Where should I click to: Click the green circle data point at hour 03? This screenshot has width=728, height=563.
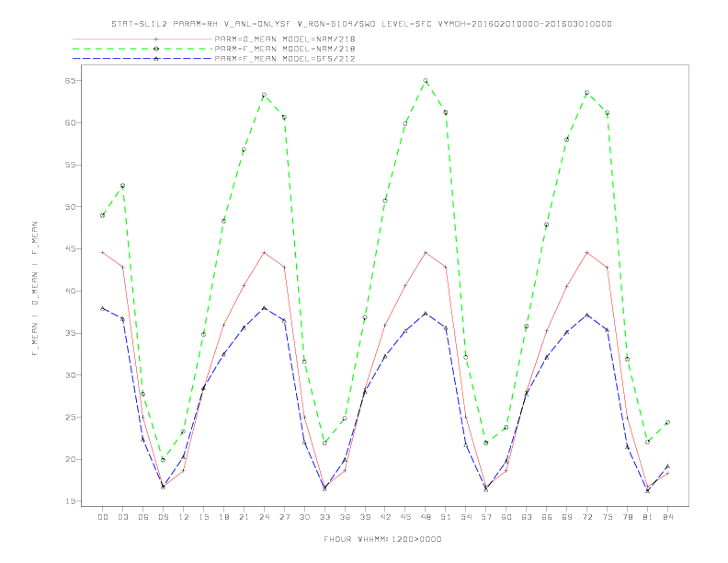coord(122,186)
